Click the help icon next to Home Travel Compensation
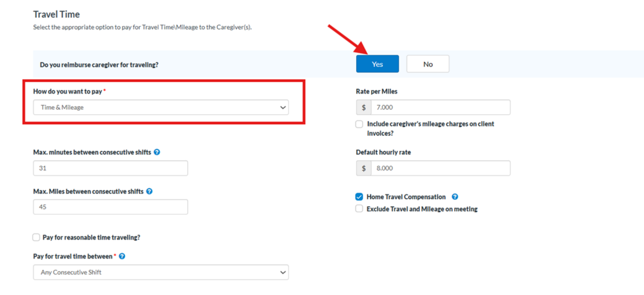The height and width of the screenshot is (295, 644). tap(455, 197)
